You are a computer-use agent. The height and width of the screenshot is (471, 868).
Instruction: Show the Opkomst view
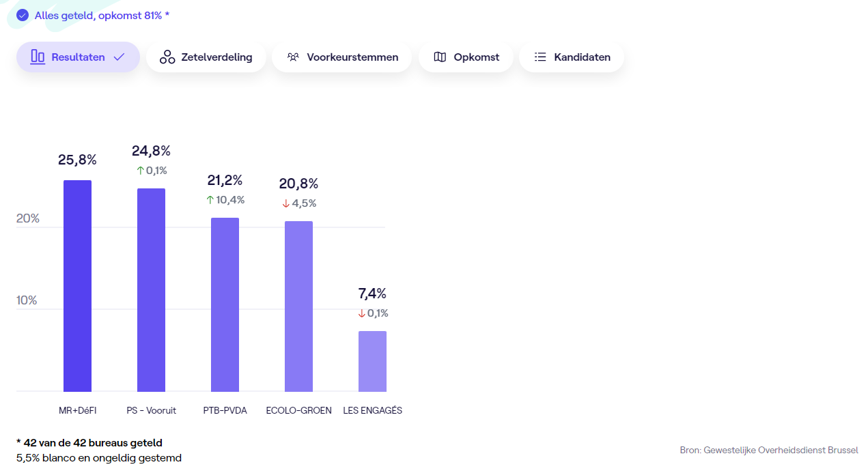tap(476, 57)
